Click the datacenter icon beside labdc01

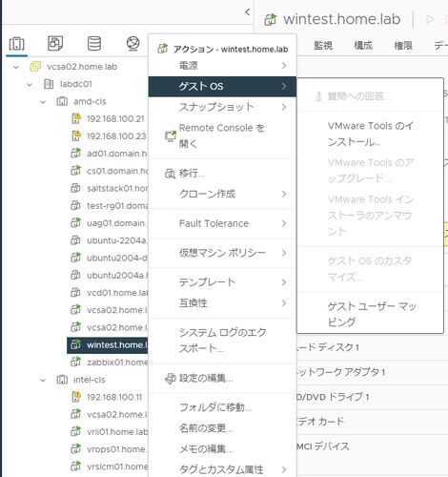pyautogui.click(x=49, y=84)
